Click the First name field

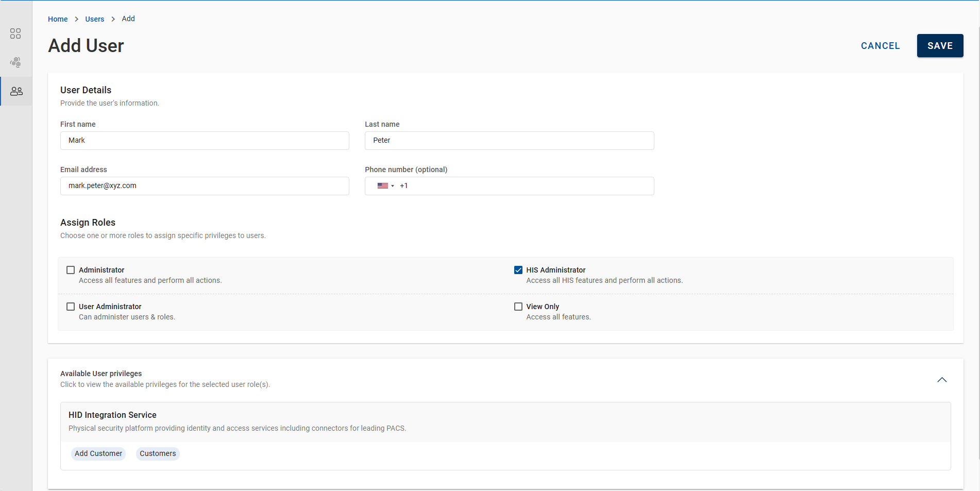[205, 141]
